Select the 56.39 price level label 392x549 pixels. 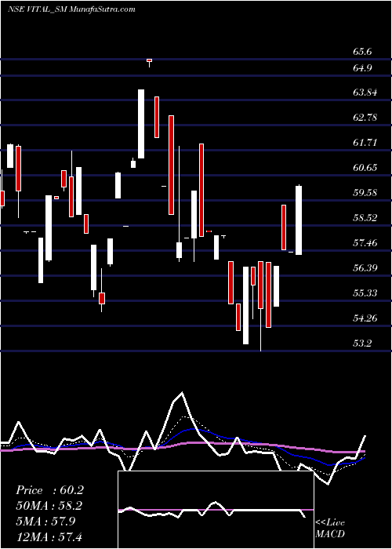[365, 268]
